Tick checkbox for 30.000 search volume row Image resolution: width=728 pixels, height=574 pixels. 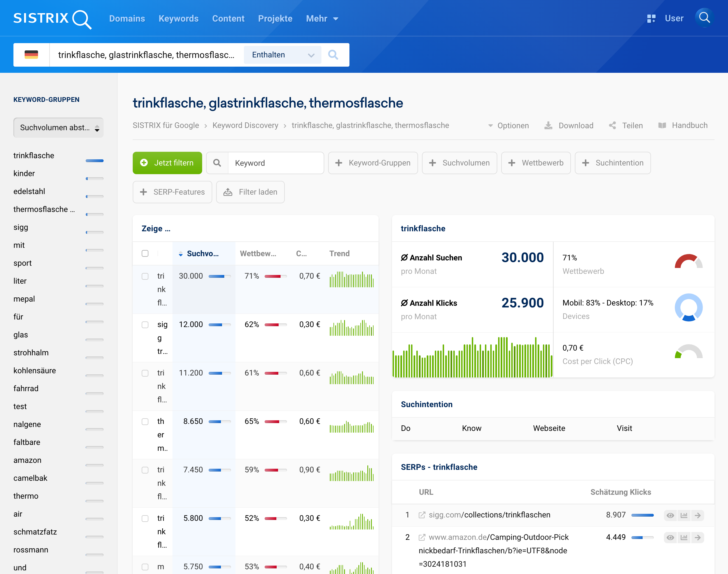coord(145,276)
